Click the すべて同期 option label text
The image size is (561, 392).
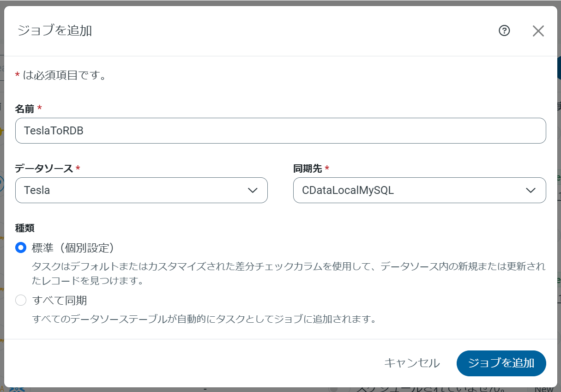coord(60,301)
